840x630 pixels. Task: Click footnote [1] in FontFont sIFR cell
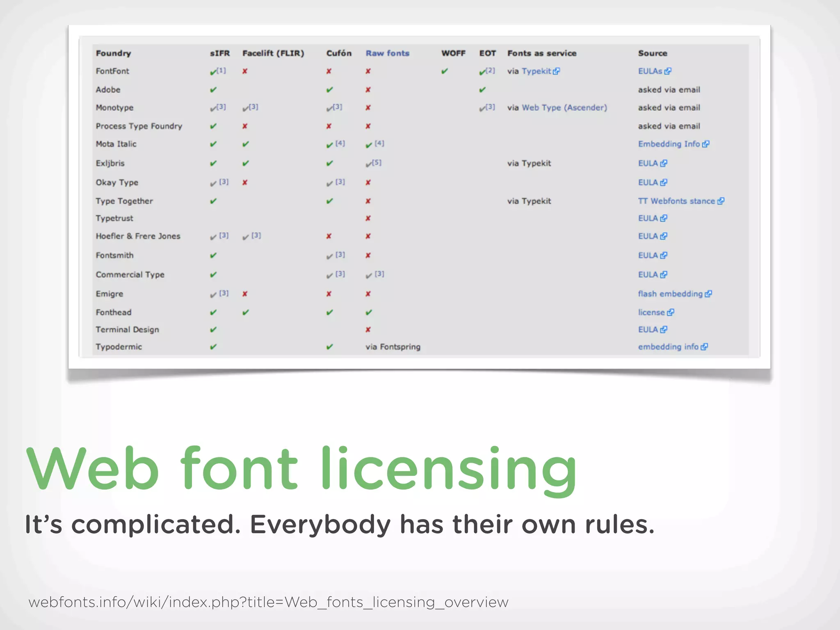point(221,70)
